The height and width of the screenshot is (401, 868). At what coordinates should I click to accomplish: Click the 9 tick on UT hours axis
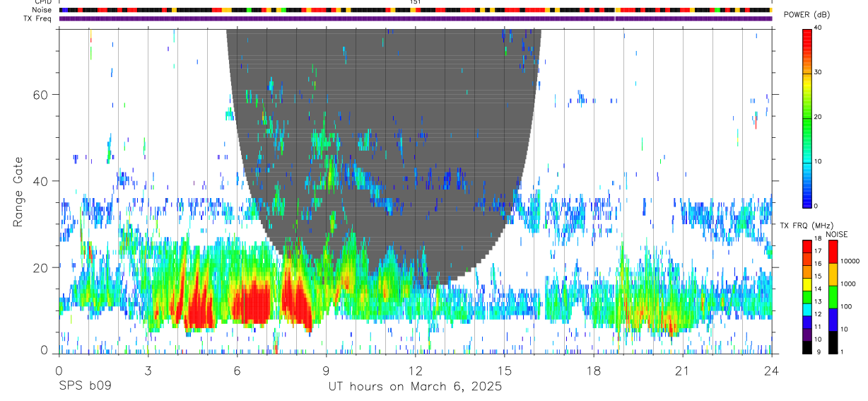[326, 370]
